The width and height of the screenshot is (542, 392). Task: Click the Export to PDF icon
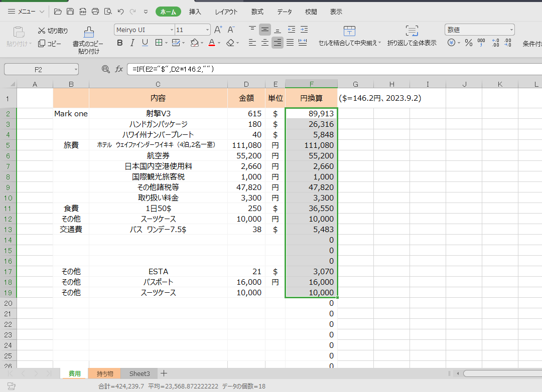[83, 12]
